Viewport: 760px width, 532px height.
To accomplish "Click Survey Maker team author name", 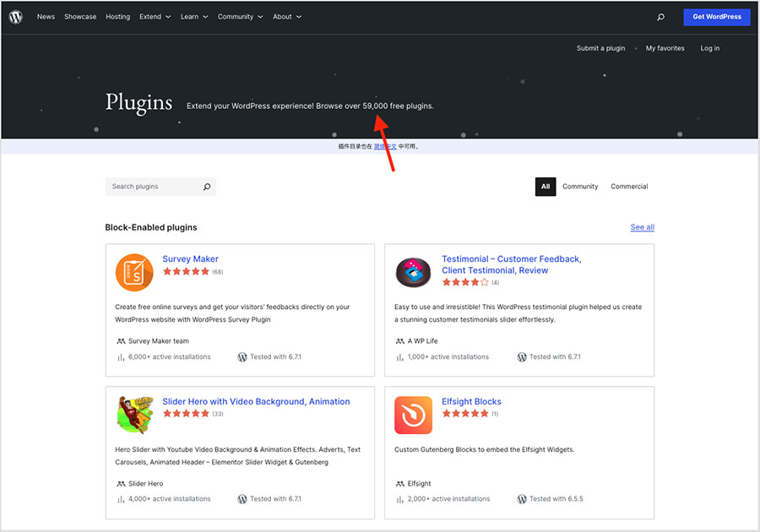I will 159,341.
